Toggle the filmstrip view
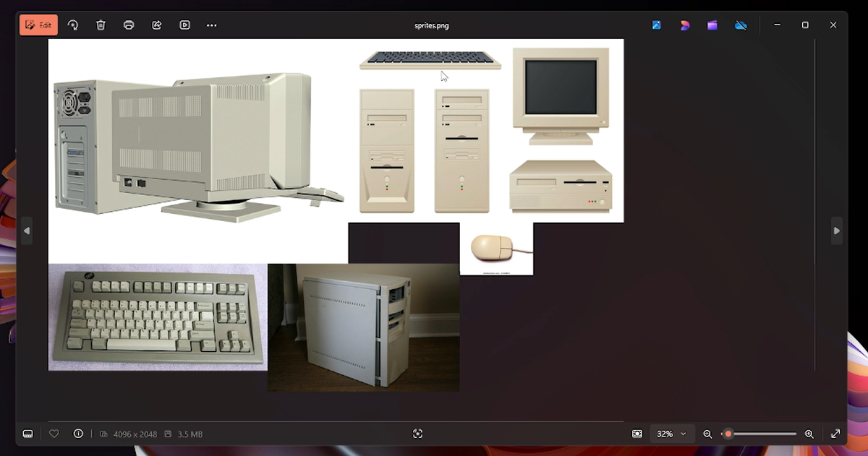Image resolution: width=868 pixels, height=456 pixels. (27, 434)
